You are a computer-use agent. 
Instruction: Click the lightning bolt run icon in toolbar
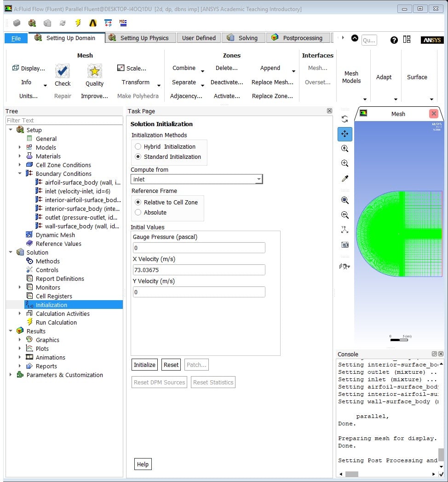point(78,23)
